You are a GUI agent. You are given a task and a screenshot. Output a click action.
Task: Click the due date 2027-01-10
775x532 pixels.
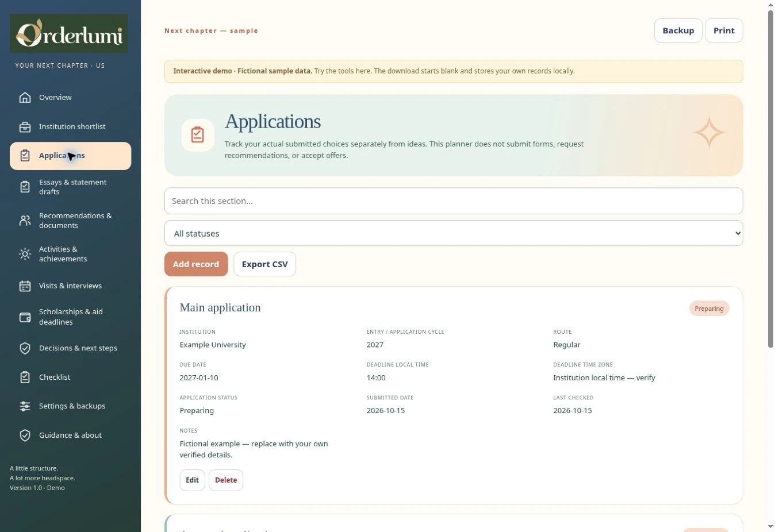(x=199, y=377)
